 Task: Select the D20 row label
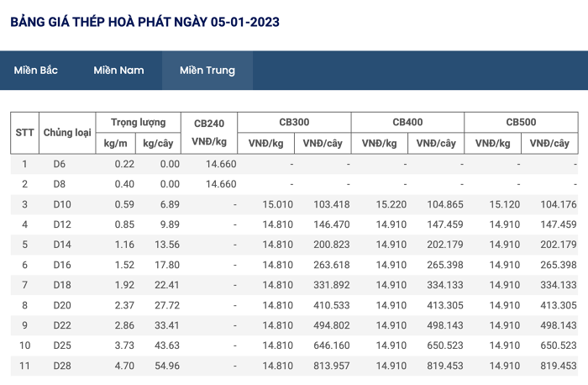point(62,305)
